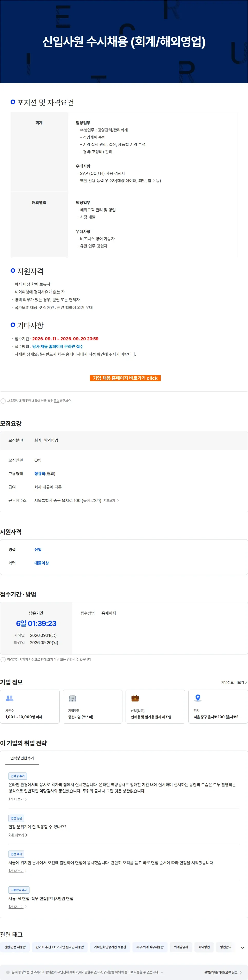Click the 2026.09.11(금) start date
The height and width of the screenshot is (980, 248).
click(x=43, y=635)
